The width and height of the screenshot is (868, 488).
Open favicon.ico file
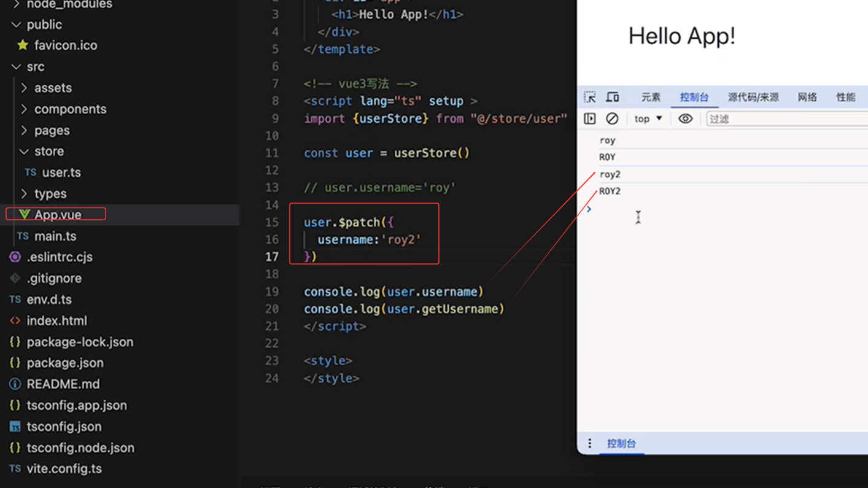click(66, 45)
